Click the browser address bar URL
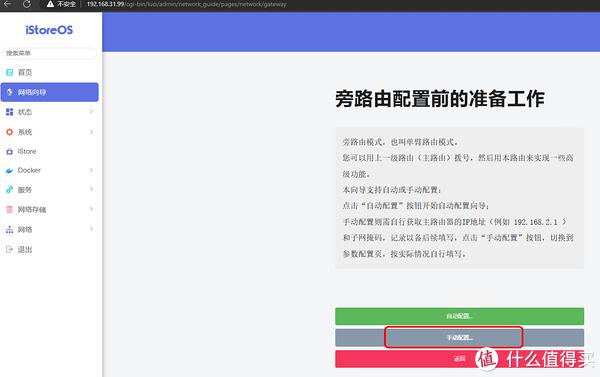 click(187, 4)
